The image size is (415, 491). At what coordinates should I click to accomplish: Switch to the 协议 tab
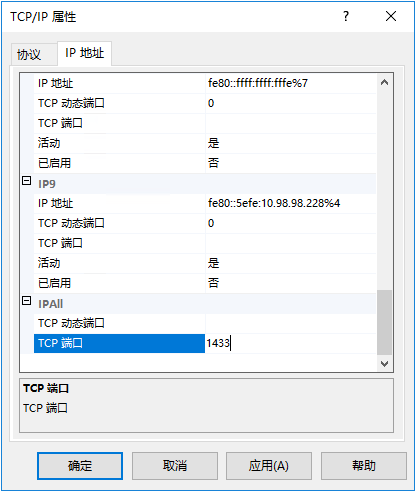click(x=29, y=55)
